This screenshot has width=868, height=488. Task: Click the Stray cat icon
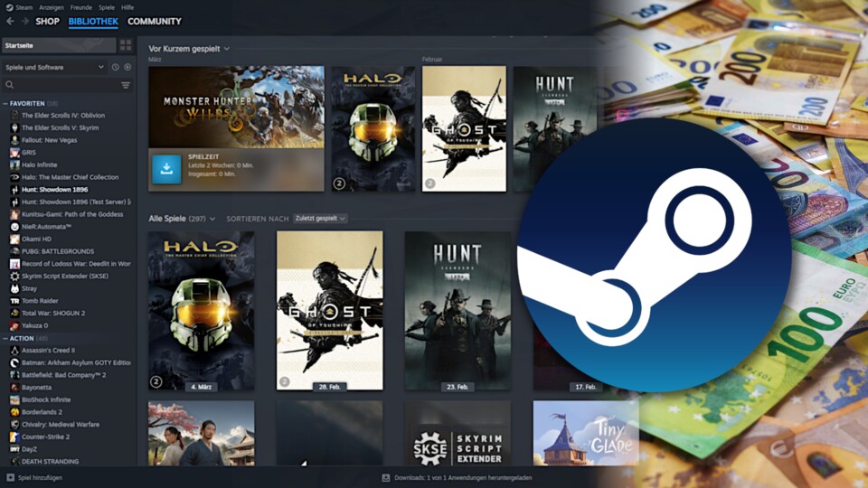point(15,288)
